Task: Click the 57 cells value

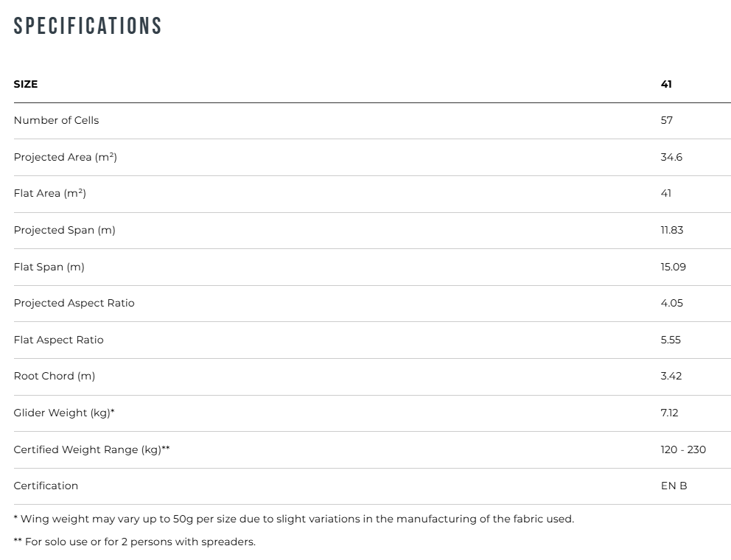Action: click(x=666, y=120)
